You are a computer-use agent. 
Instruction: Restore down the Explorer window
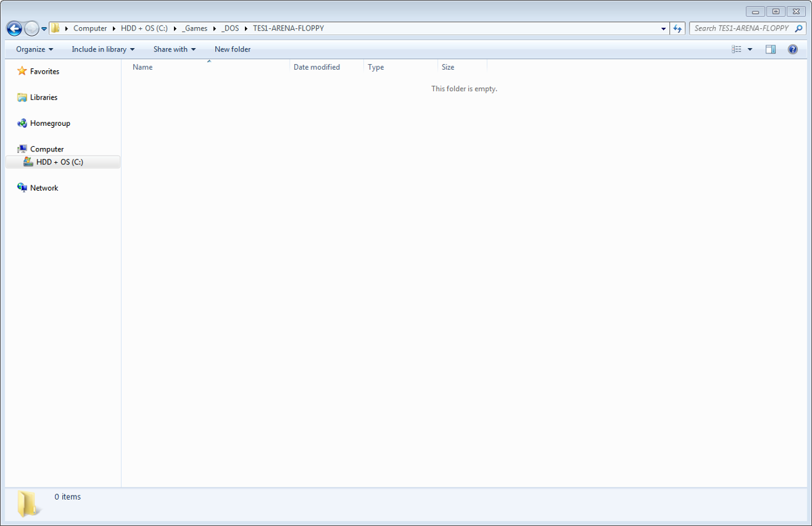tap(775, 11)
